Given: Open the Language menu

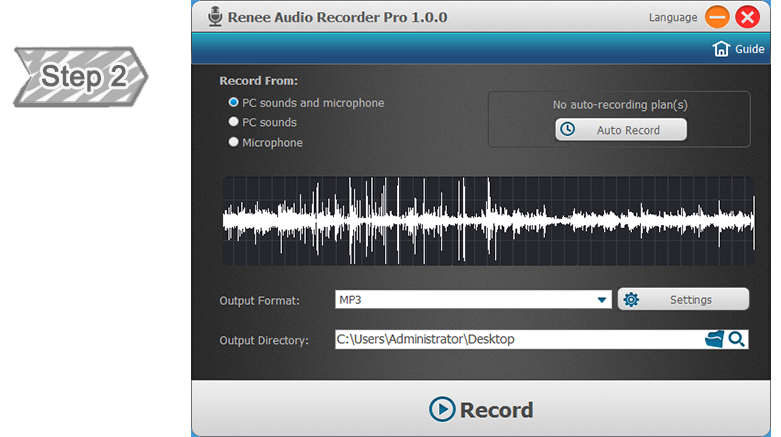Looking at the screenshot, I should [x=672, y=17].
